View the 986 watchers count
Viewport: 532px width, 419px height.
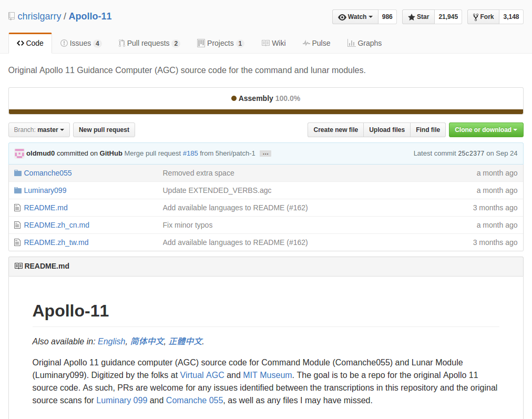[x=387, y=17]
